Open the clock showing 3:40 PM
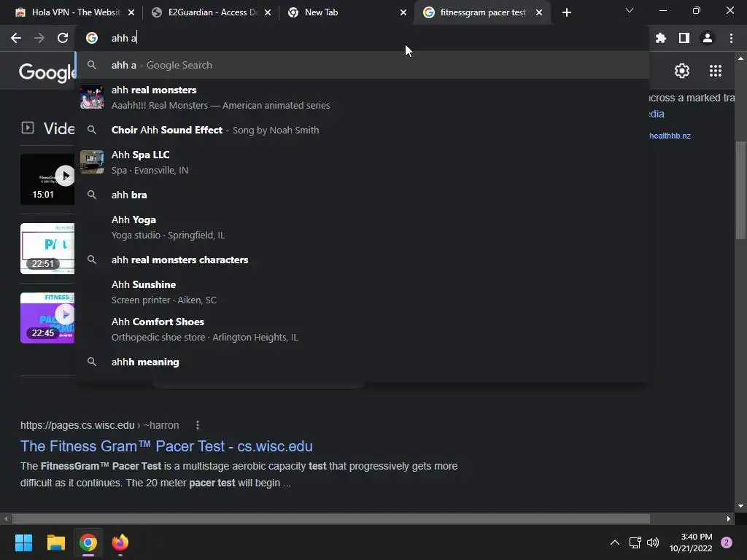 click(x=691, y=542)
